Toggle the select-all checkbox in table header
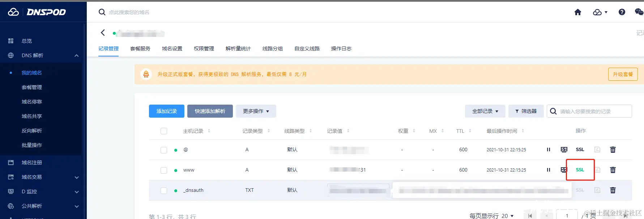Viewport: 644px width, 219px height. pyautogui.click(x=164, y=131)
